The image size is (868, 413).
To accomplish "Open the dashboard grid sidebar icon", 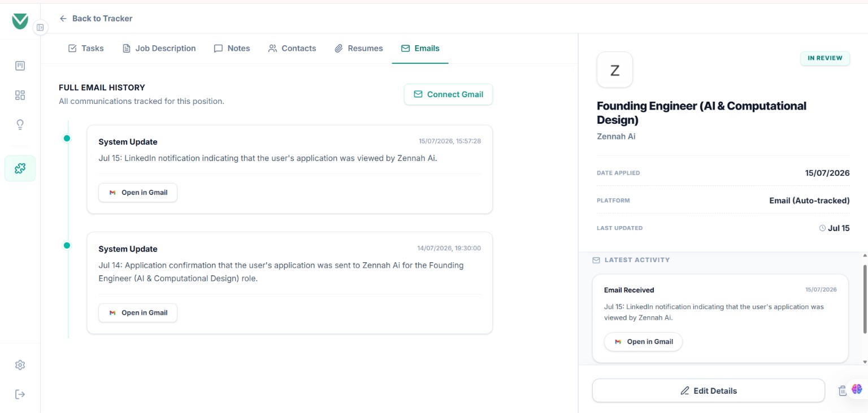I will [x=20, y=95].
